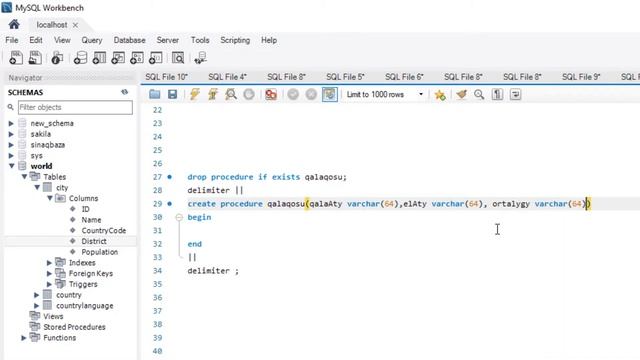
Task: Open SQL script file toolbar icon
Action: click(35, 58)
